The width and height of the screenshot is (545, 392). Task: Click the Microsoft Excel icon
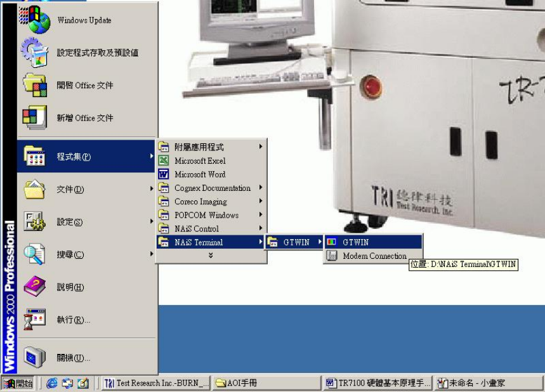click(x=163, y=160)
